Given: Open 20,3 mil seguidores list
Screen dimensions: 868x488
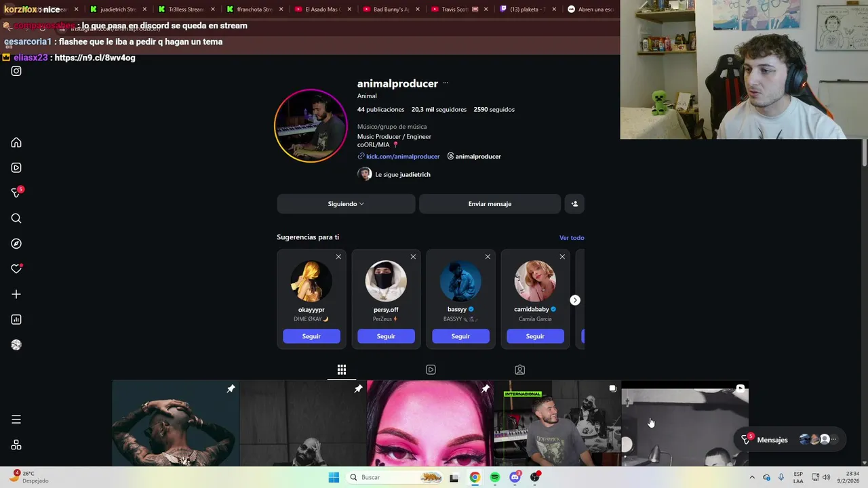Looking at the screenshot, I should [439, 109].
